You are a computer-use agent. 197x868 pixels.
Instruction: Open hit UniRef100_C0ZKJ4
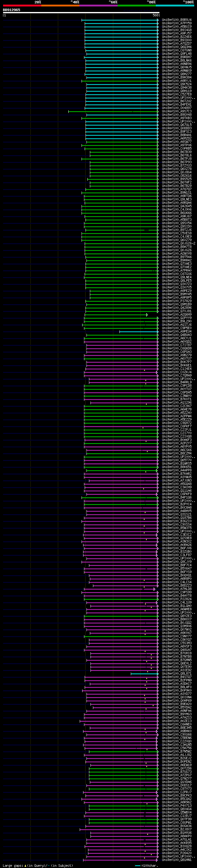176,372
